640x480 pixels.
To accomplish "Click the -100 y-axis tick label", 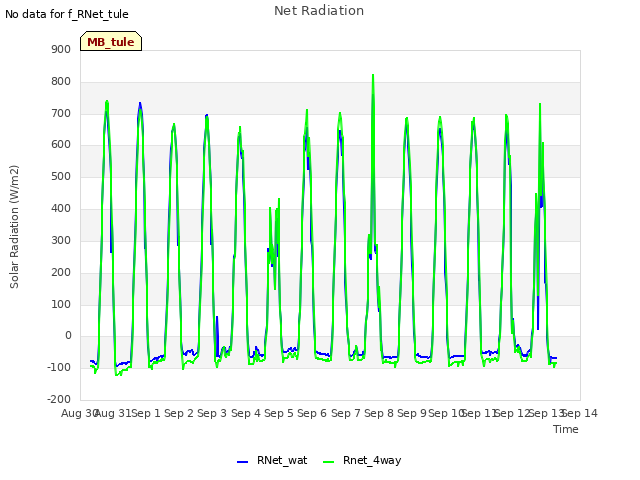I will pyautogui.click(x=59, y=367).
